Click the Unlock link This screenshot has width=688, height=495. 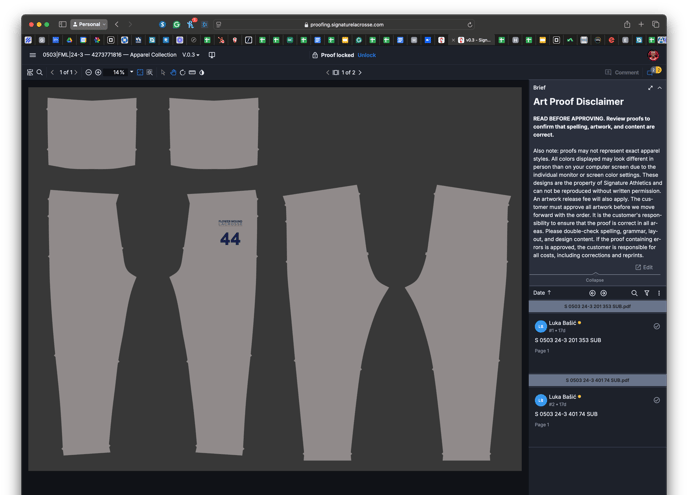click(x=366, y=55)
